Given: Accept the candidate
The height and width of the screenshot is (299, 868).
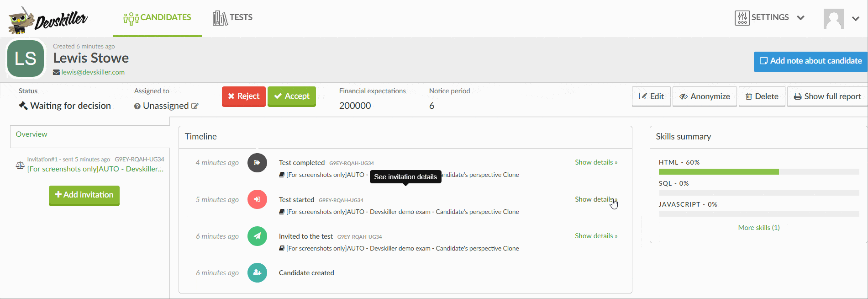Looking at the screenshot, I should pos(292,96).
